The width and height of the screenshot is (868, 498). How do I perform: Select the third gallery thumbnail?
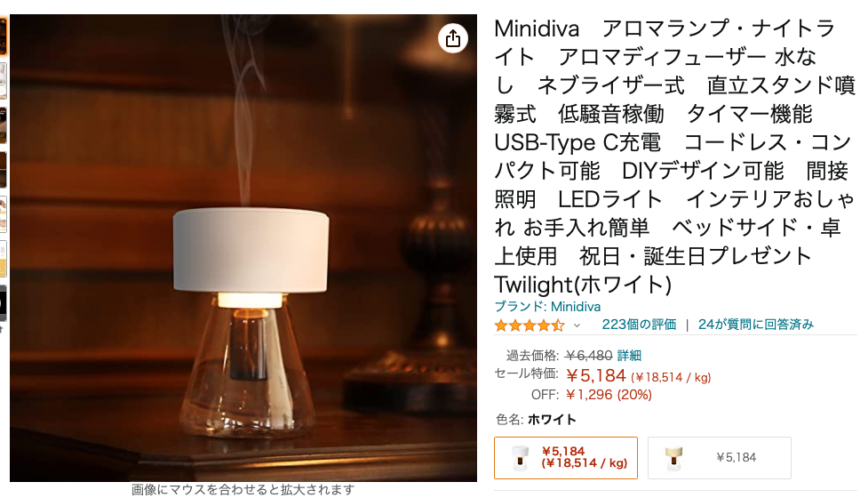4,125
